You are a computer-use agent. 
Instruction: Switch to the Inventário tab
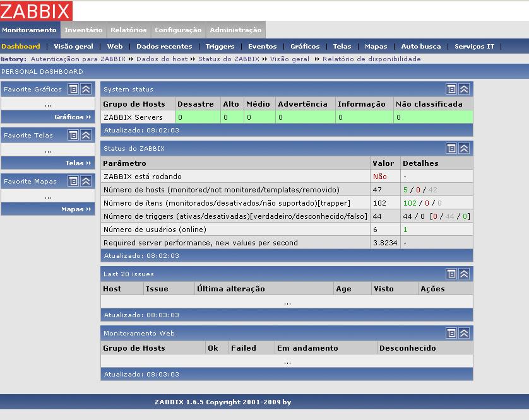coord(83,30)
